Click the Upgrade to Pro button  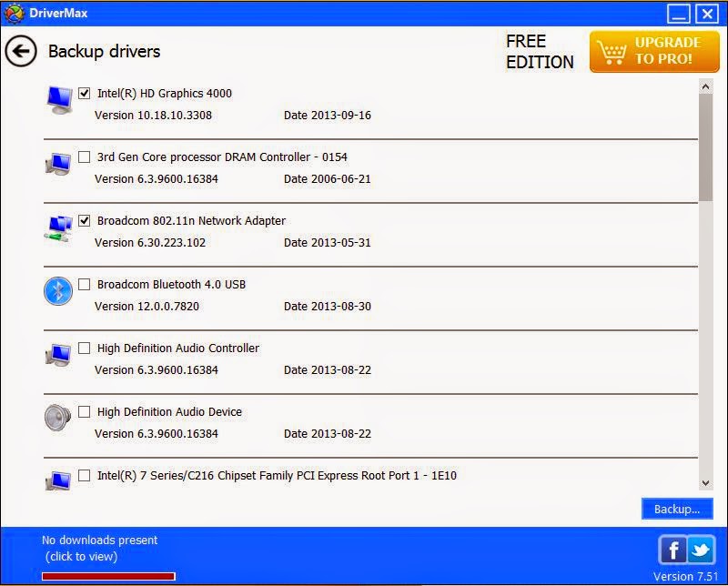[654, 52]
